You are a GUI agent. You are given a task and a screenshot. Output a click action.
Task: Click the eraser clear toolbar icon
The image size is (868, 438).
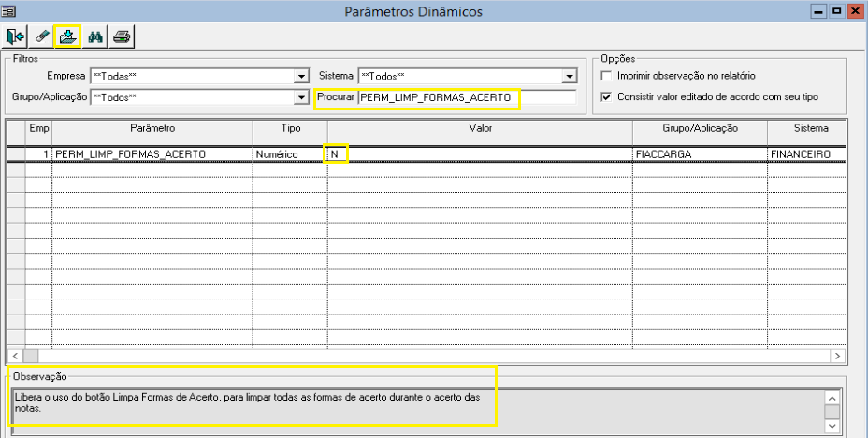coord(41,37)
